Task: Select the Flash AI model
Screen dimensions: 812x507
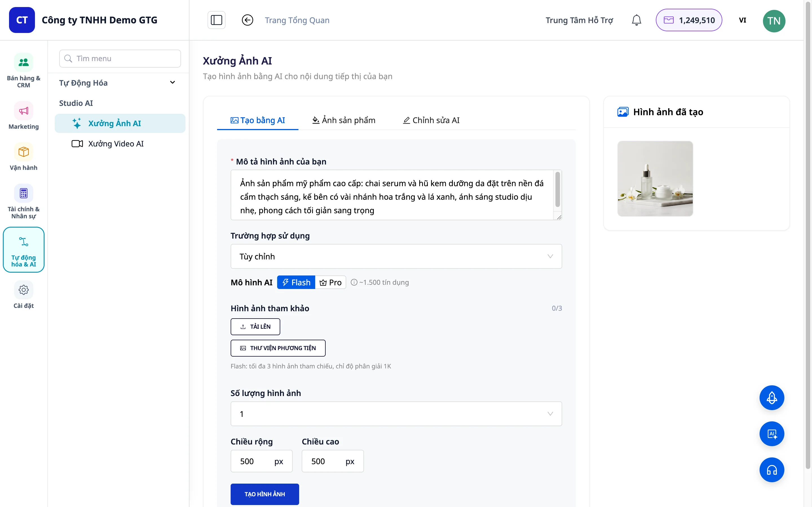Action: (296, 282)
